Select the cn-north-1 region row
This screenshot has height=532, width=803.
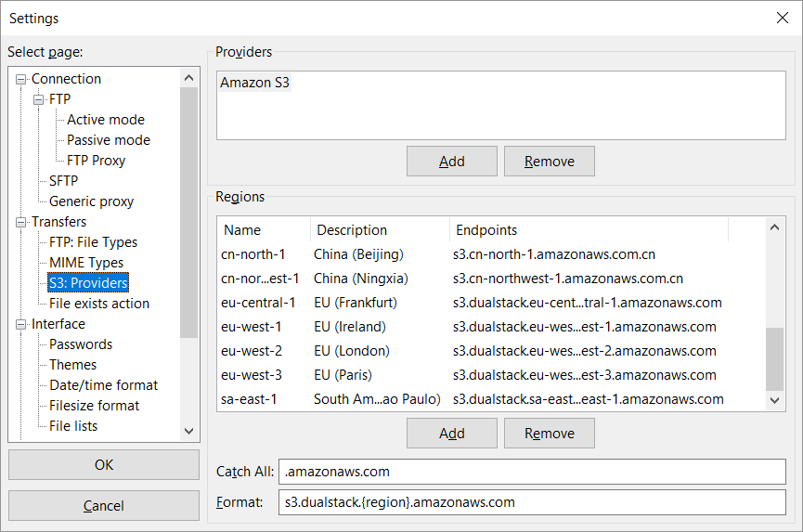click(x=490, y=254)
